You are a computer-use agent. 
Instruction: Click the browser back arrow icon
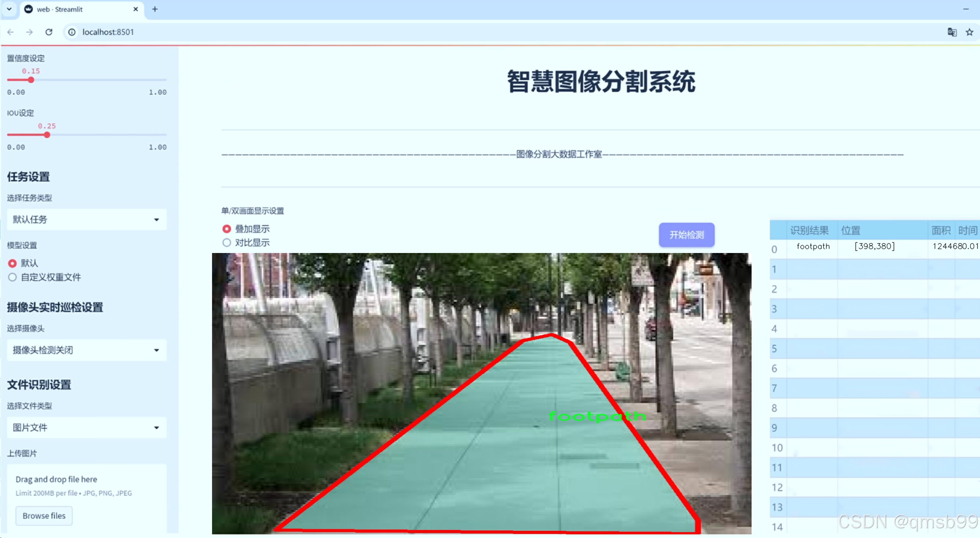(x=10, y=32)
